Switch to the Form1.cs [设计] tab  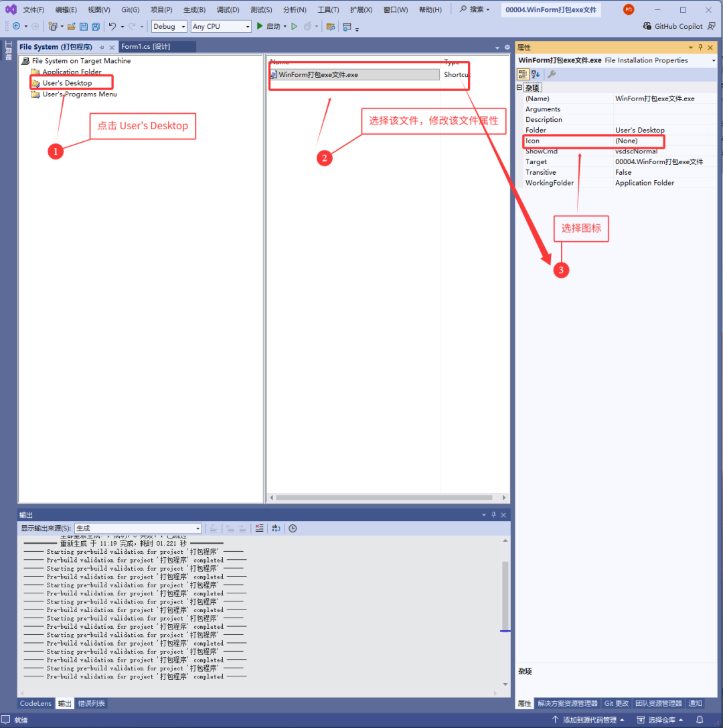tap(146, 46)
